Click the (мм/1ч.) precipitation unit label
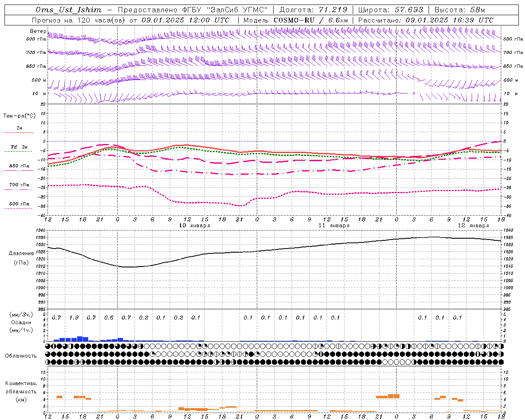525x420 pixels. pyautogui.click(x=21, y=330)
